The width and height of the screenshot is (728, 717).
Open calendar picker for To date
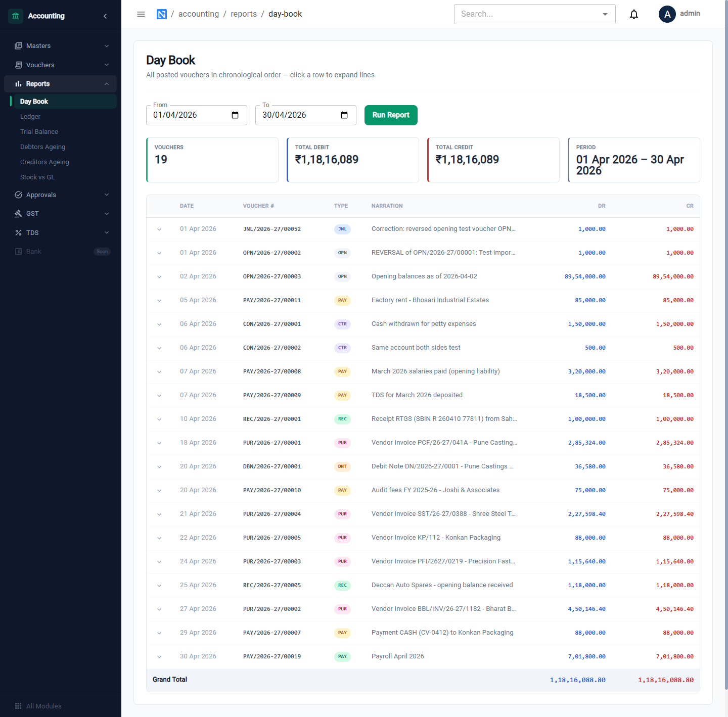tap(344, 115)
